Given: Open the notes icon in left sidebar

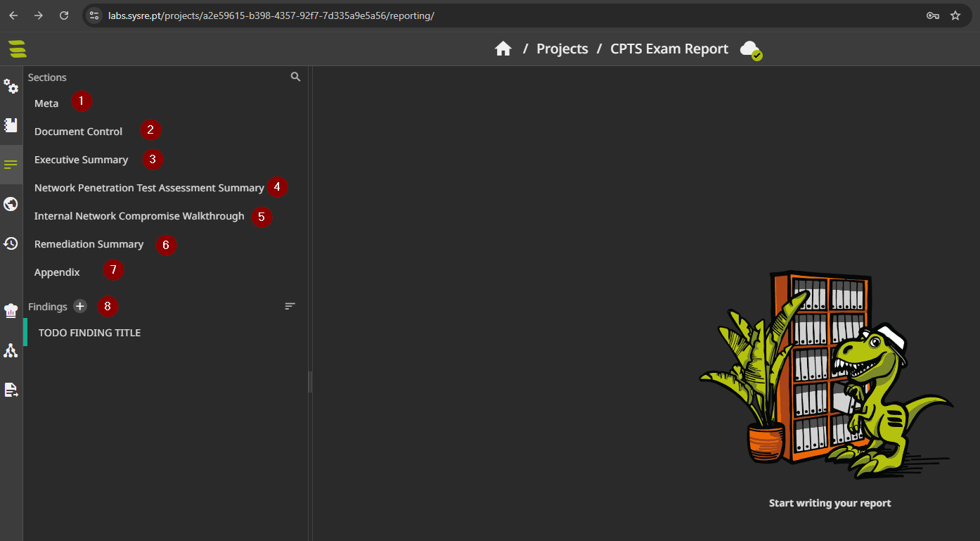Looking at the screenshot, I should coord(11,125).
